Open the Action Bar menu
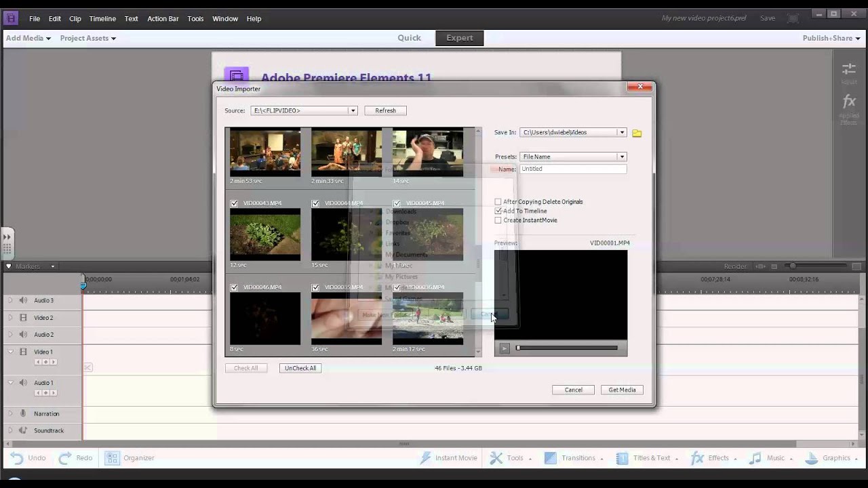The image size is (868, 488). (x=163, y=18)
